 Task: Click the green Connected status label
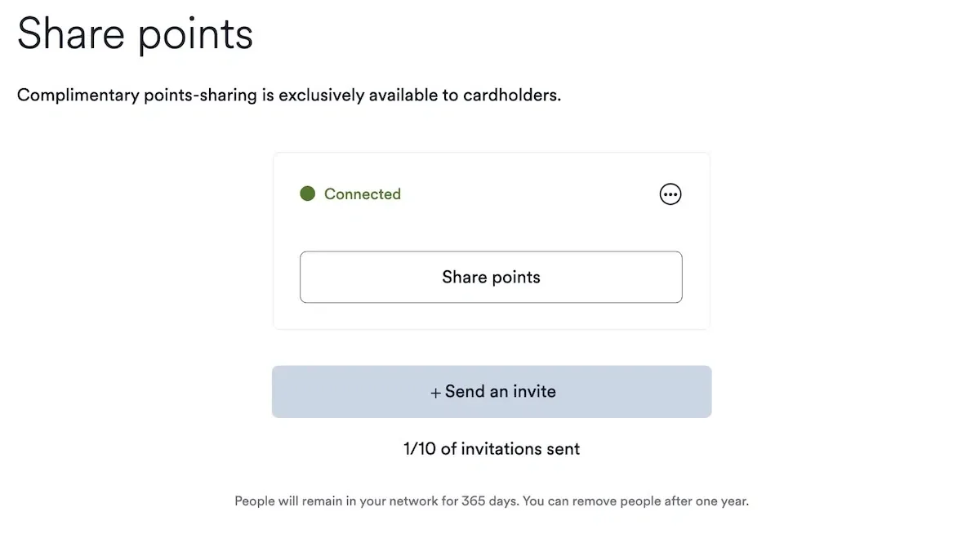click(x=362, y=194)
